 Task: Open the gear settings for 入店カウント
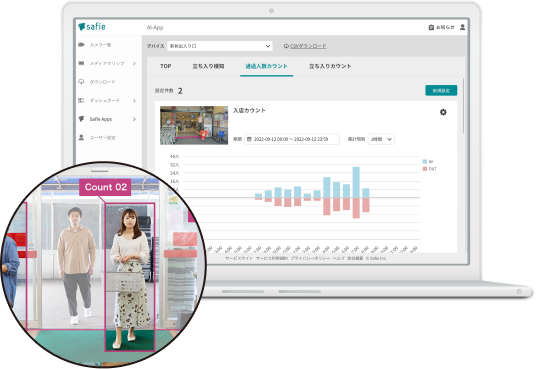[x=443, y=112]
